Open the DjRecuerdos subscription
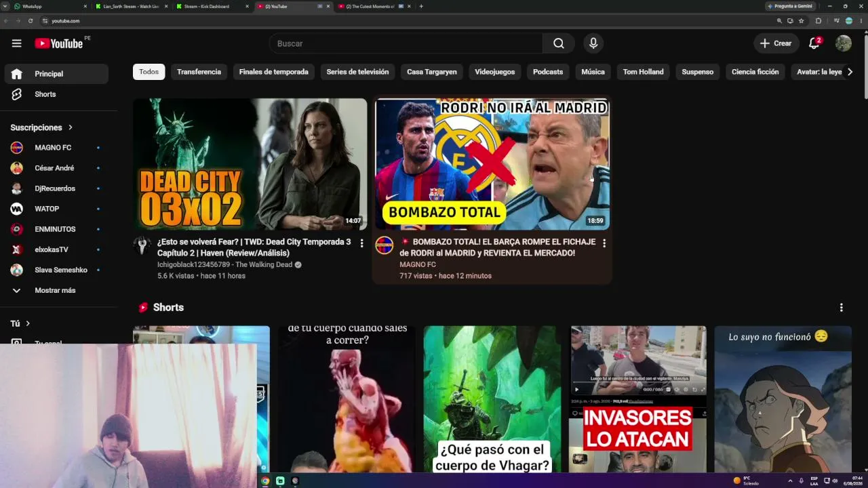This screenshot has height=488, width=868. click(56, 188)
